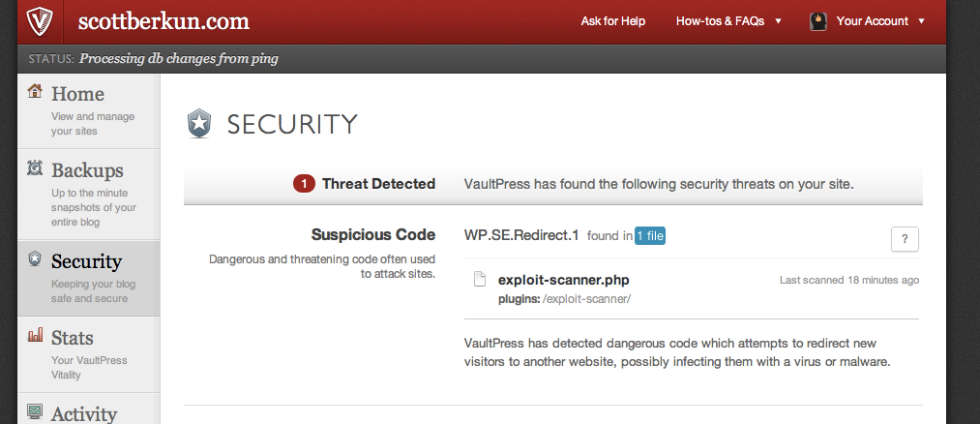
Task: Click the Security star badge icon by heading
Action: click(x=198, y=124)
